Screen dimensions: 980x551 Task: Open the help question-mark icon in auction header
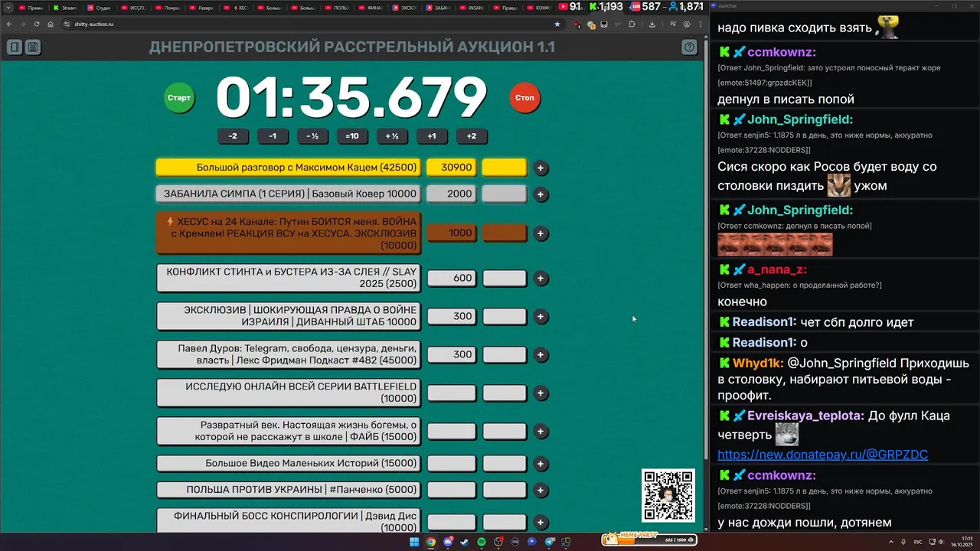point(689,47)
